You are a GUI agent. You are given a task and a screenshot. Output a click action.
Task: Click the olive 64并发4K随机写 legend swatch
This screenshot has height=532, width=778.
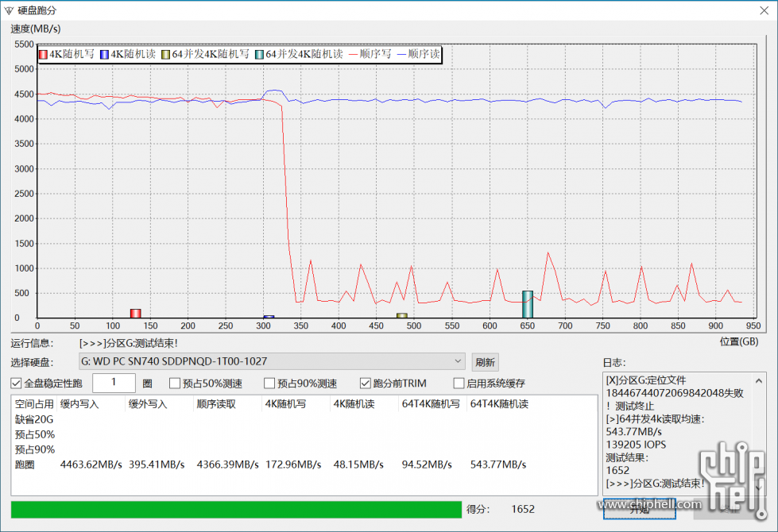[x=166, y=55]
